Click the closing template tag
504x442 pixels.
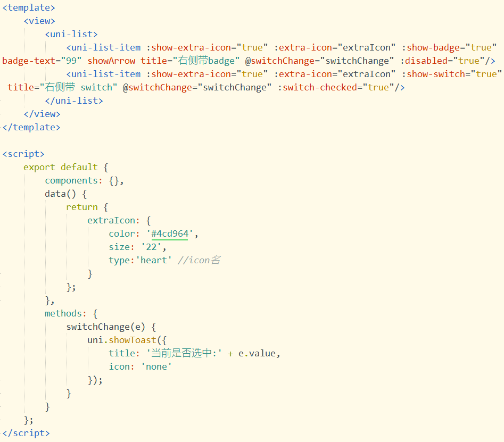pos(31,127)
